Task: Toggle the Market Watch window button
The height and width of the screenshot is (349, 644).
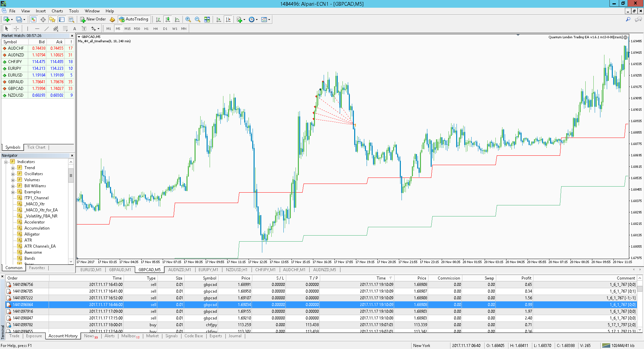Action: coord(34,19)
